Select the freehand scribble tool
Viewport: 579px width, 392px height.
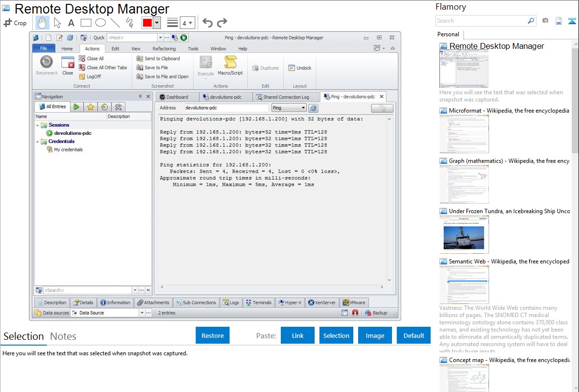(x=130, y=23)
